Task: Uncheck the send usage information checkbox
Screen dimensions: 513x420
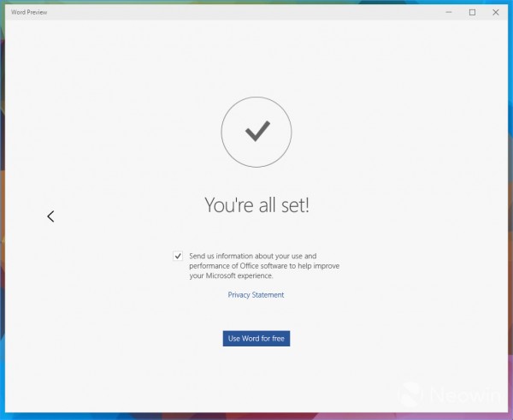Action: click(x=178, y=256)
